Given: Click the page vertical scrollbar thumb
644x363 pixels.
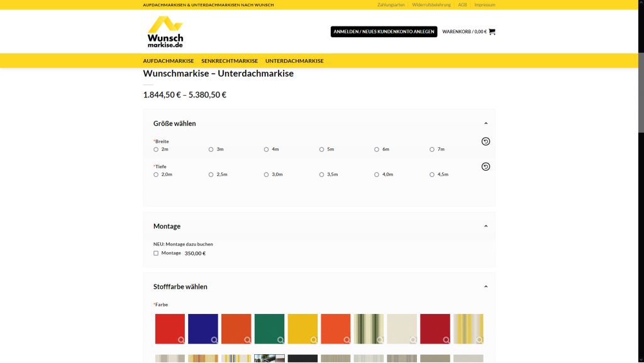Looking at the screenshot, I should [641, 93].
